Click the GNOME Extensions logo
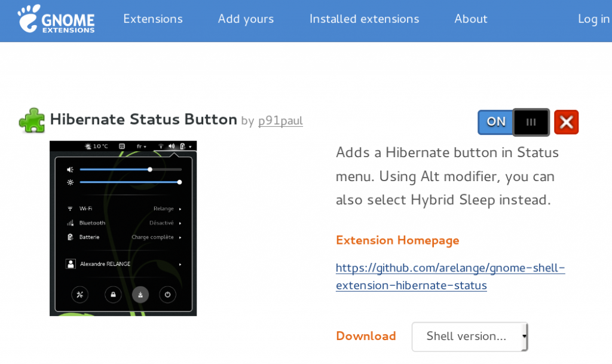This screenshot has height=364, width=612. 56,19
